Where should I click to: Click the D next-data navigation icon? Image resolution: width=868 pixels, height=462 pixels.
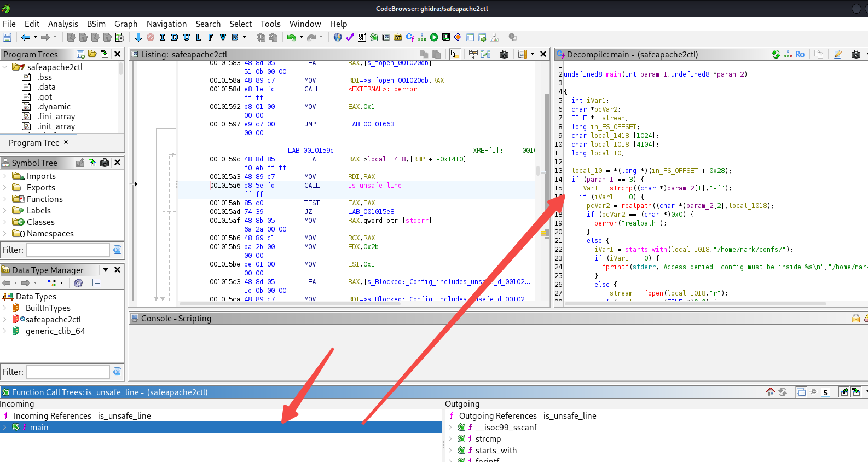click(x=174, y=37)
